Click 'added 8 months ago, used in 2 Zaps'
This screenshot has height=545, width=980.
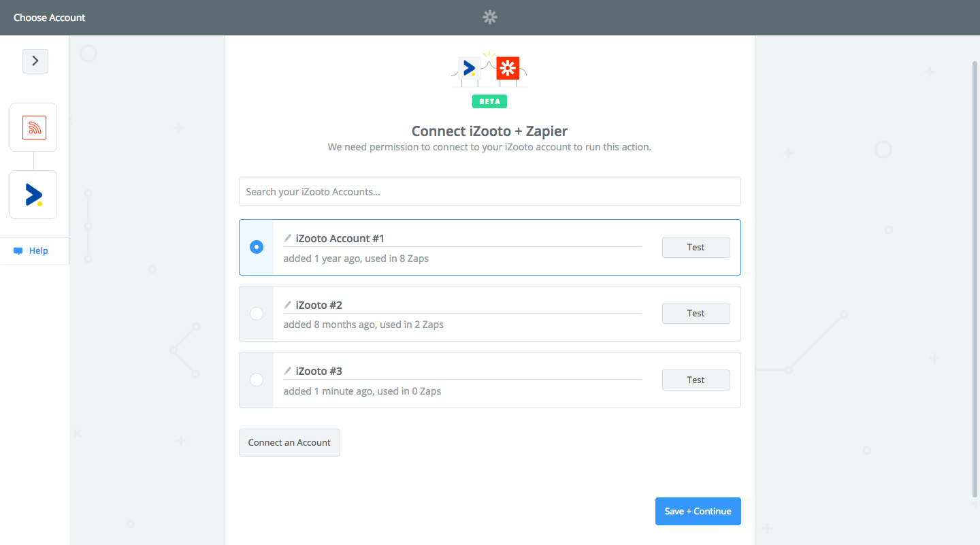(363, 325)
